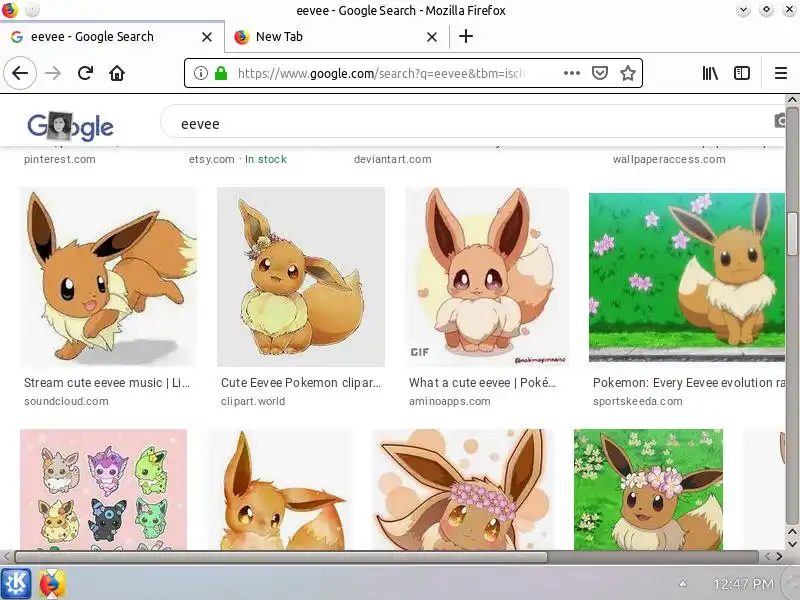Open "Stream cute eevee music" link

tap(107, 383)
